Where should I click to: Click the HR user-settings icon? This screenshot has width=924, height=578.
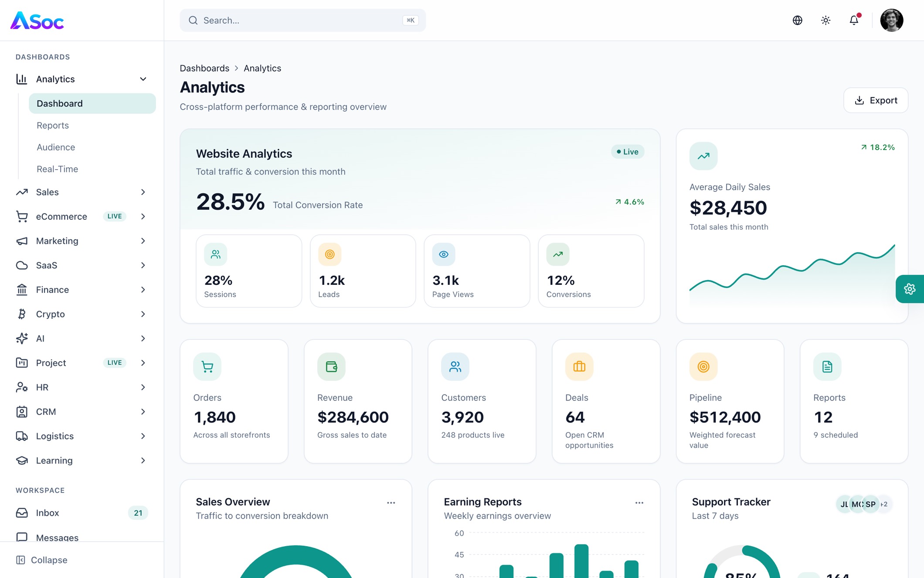click(22, 387)
